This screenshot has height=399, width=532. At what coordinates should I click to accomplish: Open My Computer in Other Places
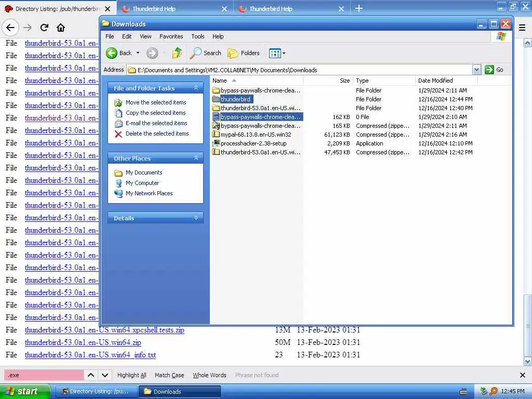[142, 183]
